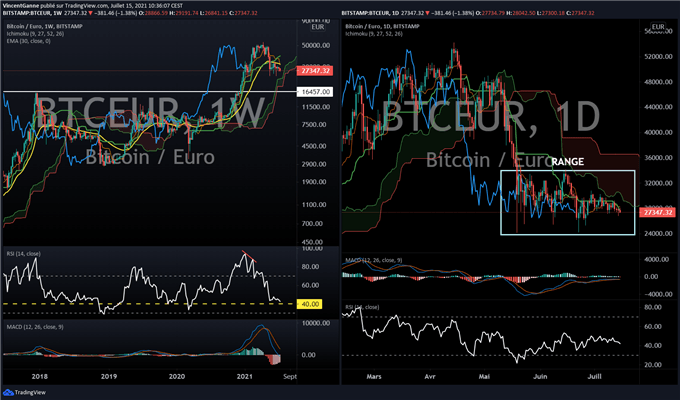
Task: Click the Mai label on the daily time axis
Action: tap(484, 376)
